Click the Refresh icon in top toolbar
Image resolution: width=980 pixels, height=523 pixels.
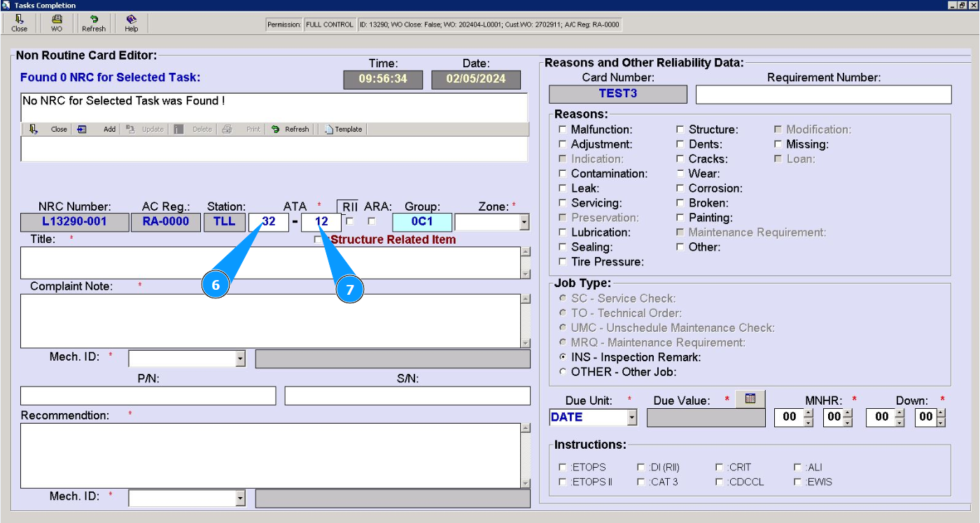pyautogui.click(x=94, y=23)
